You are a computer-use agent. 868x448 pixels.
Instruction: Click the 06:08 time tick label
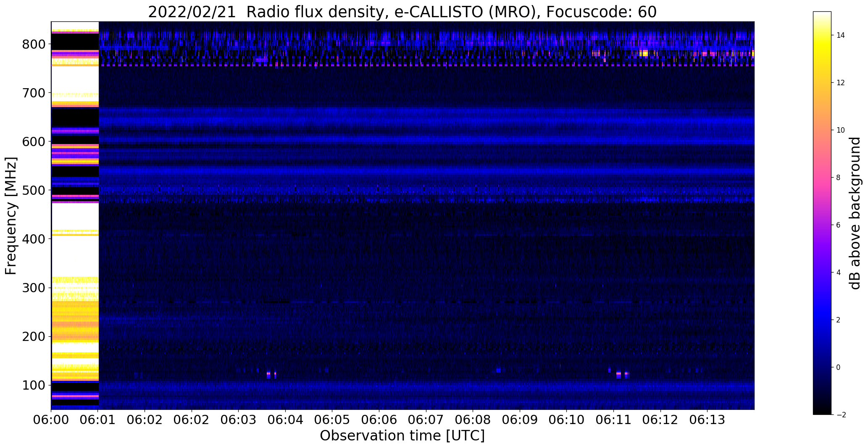tap(473, 420)
